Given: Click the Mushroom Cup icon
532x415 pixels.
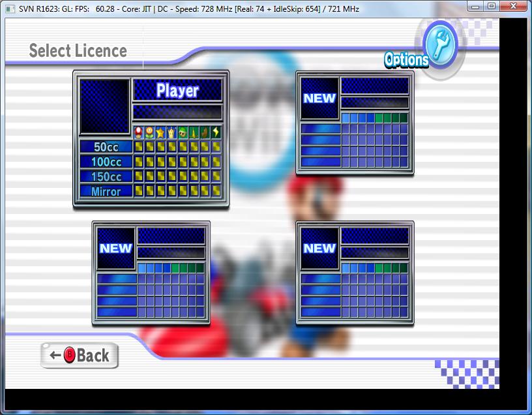Looking at the screenshot, I should click(x=138, y=132).
